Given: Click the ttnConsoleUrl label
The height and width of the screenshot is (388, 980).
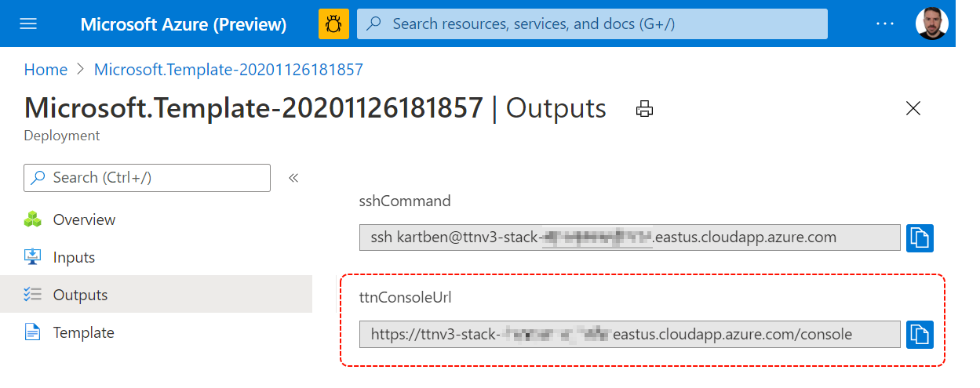Looking at the screenshot, I should (x=406, y=297).
